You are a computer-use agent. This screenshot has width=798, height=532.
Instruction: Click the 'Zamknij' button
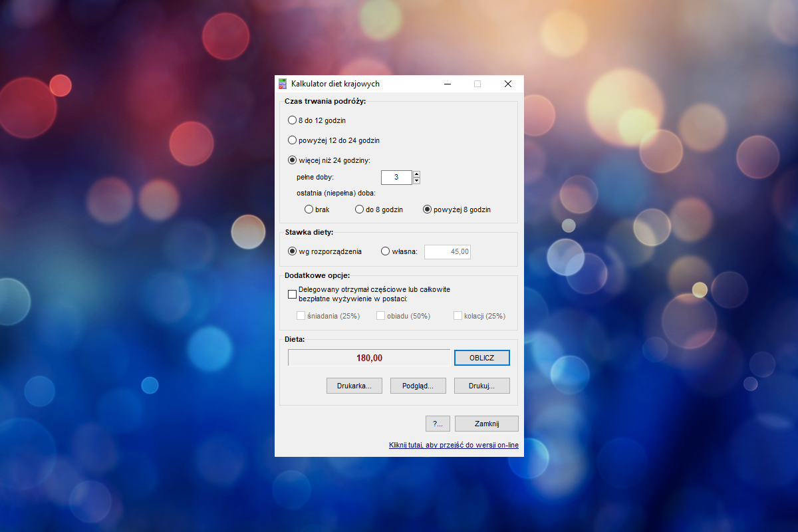487,424
